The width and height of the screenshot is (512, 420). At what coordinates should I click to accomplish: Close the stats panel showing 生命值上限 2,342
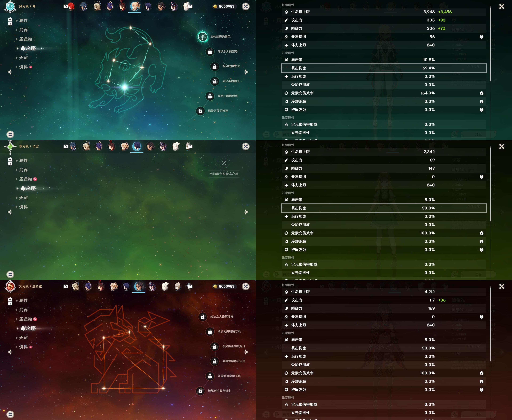(502, 146)
